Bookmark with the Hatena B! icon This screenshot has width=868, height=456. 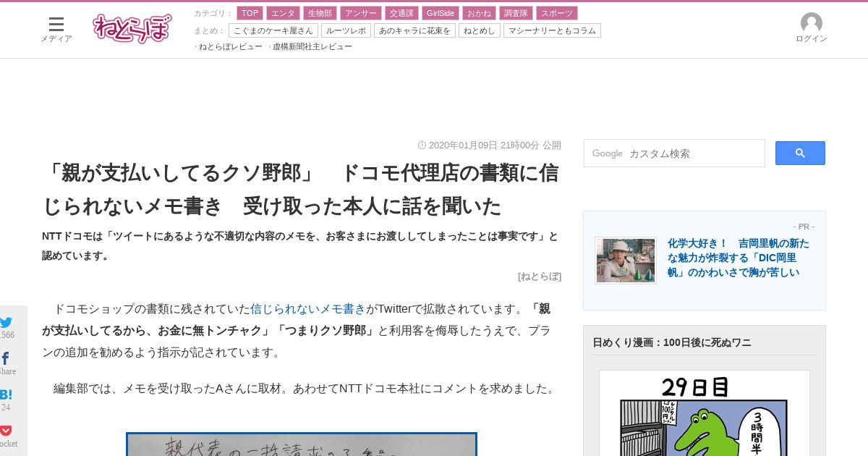[x=6, y=394]
